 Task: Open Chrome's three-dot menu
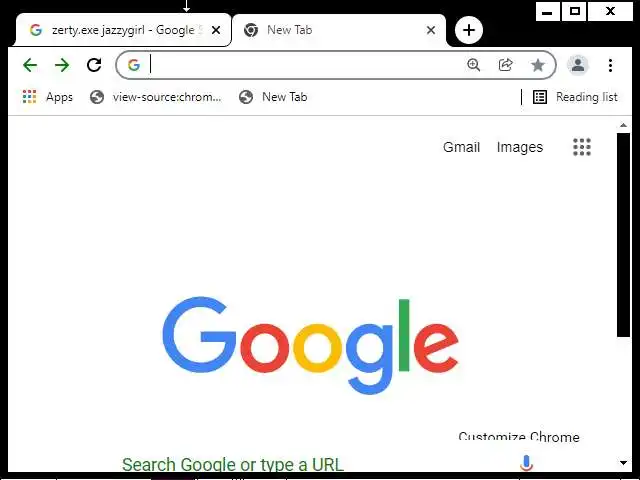610,65
